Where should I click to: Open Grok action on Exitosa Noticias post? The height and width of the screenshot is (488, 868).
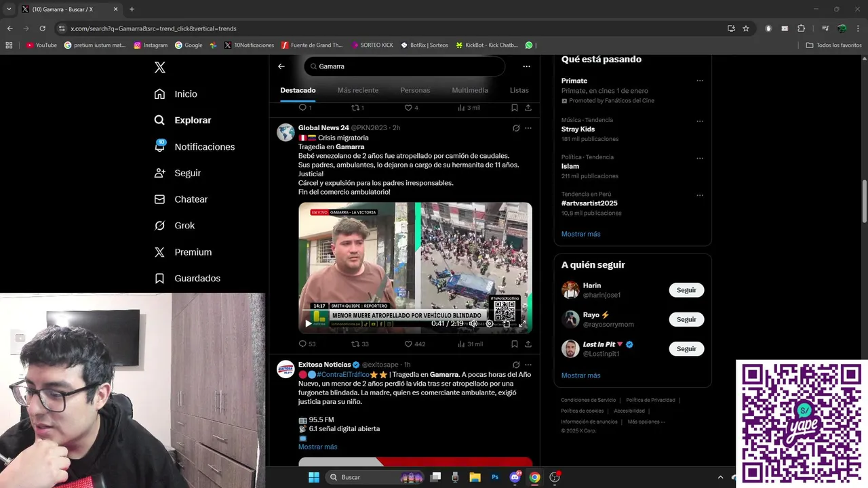tap(516, 365)
